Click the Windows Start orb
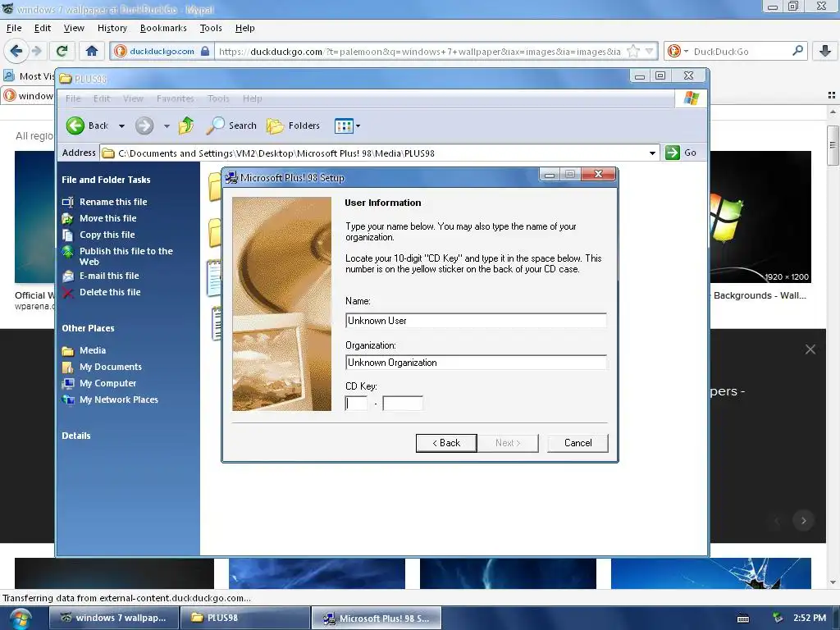The image size is (840, 630). tap(20, 619)
